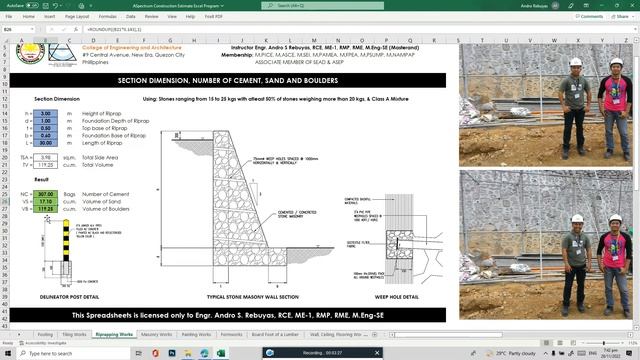Expand the Name Box dropdown
Viewport: 640px width, 360px height.
[32, 29]
